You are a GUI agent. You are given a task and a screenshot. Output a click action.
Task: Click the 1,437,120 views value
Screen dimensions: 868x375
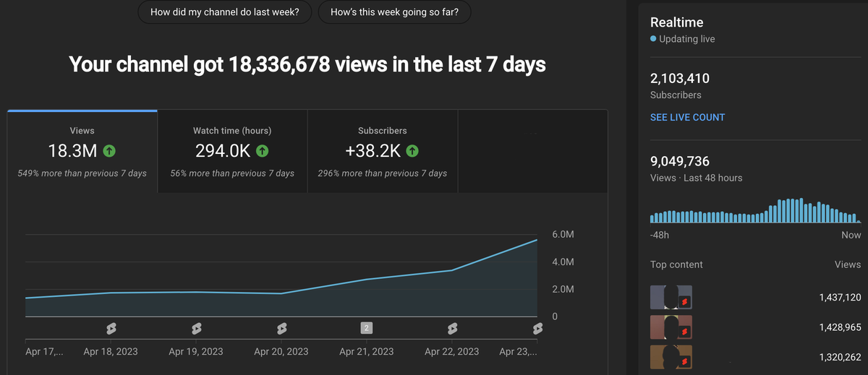click(841, 298)
